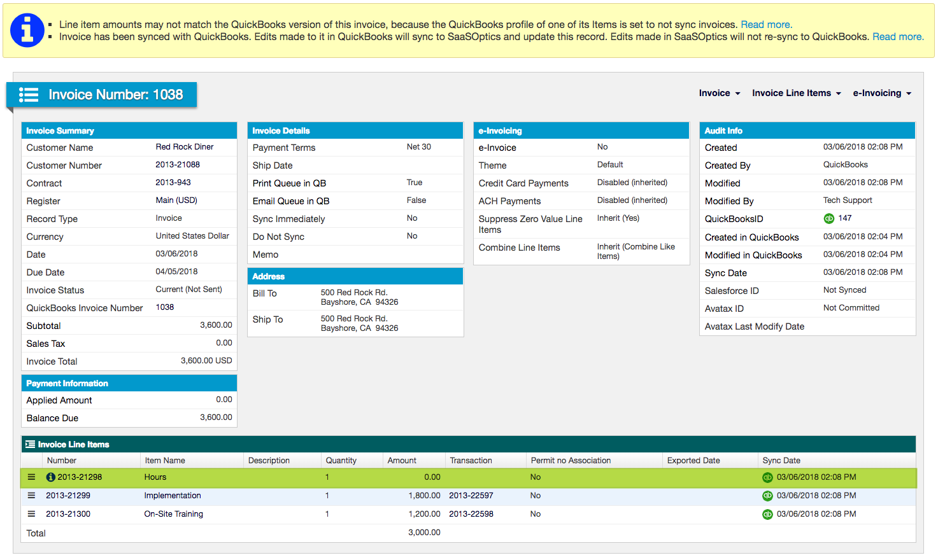Screen dimensions: 938x560
Task: Follow the second Read more link about syncing
Action: 898,36
